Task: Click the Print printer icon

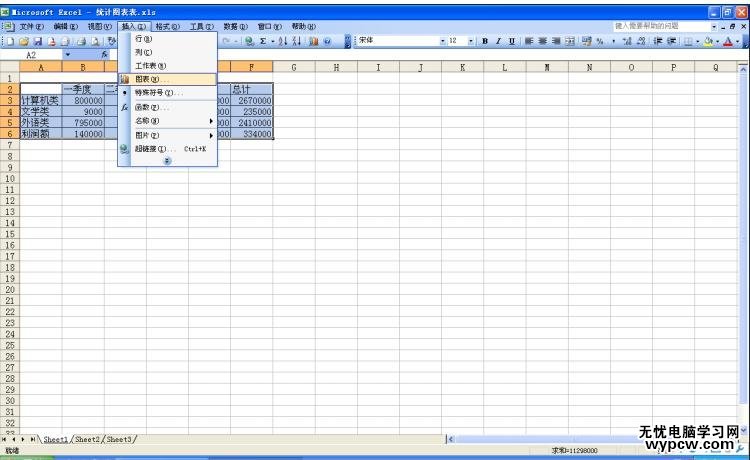Action: tap(81, 41)
